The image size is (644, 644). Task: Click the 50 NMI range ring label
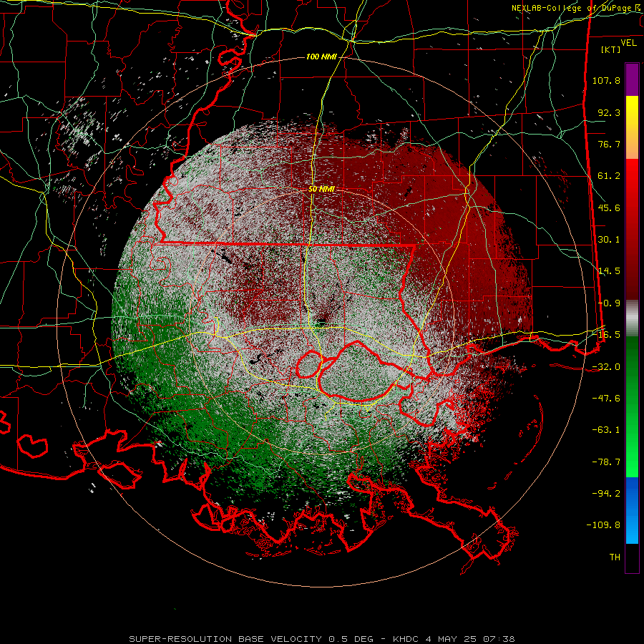(x=321, y=189)
